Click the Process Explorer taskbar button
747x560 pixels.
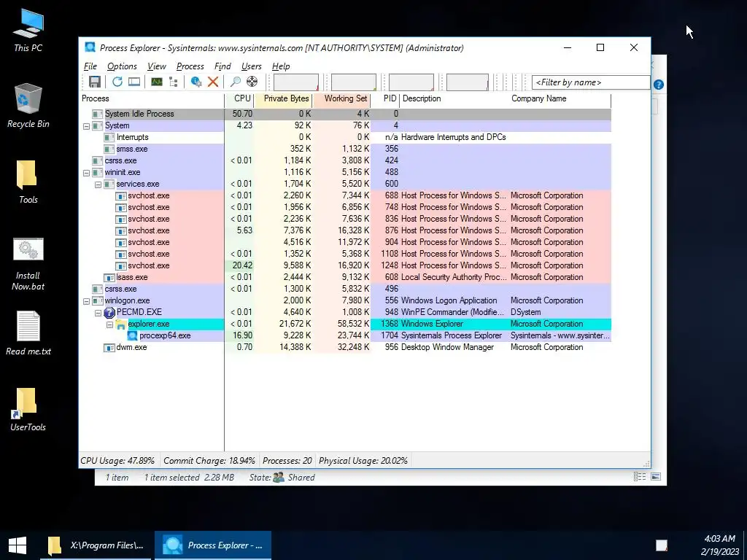click(x=213, y=545)
